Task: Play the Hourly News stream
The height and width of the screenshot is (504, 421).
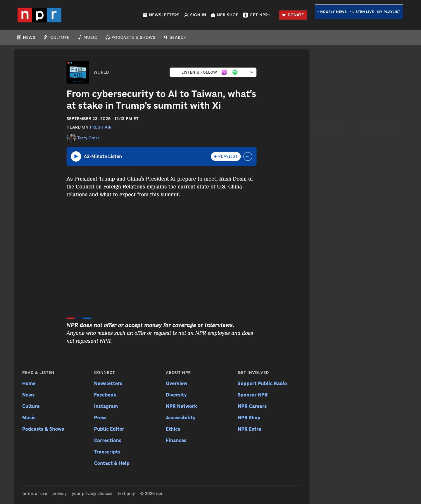Action: [x=332, y=12]
